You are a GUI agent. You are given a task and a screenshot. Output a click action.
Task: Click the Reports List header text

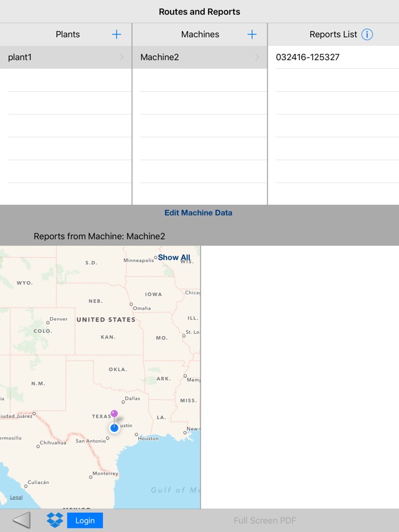[x=333, y=34]
